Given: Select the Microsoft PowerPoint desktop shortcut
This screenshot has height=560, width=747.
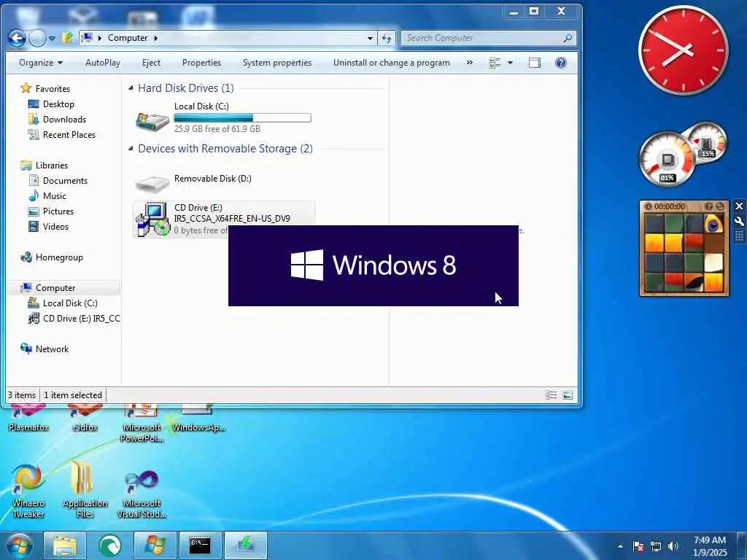Looking at the screenshot, I should point(142,424).
